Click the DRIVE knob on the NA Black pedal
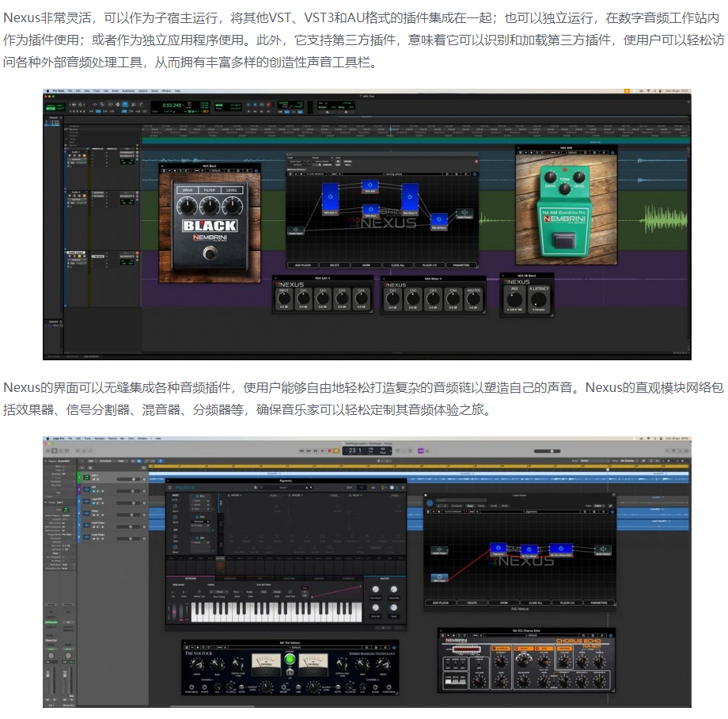The image size is (728, 719). pyautogui.click(x=186, y=205)
